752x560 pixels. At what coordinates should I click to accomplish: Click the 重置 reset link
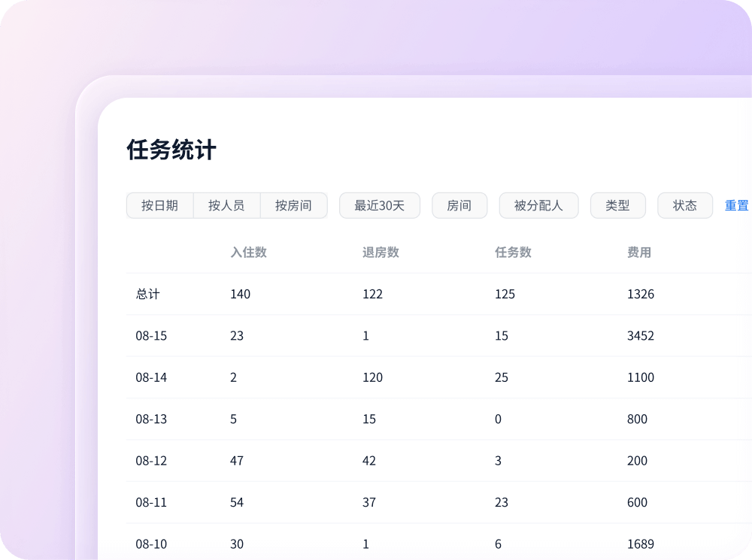click(736, 205)
